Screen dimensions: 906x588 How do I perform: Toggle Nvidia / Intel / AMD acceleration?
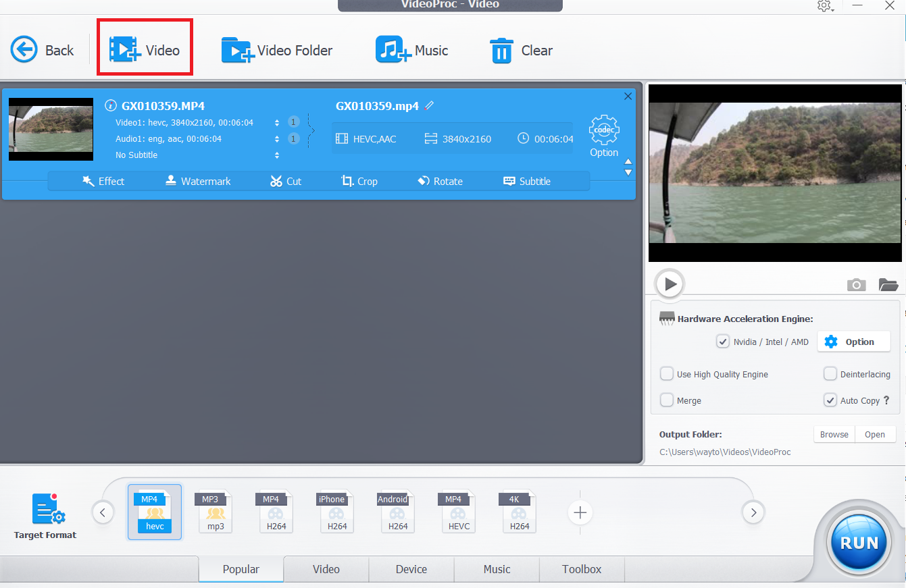[723, 342]
